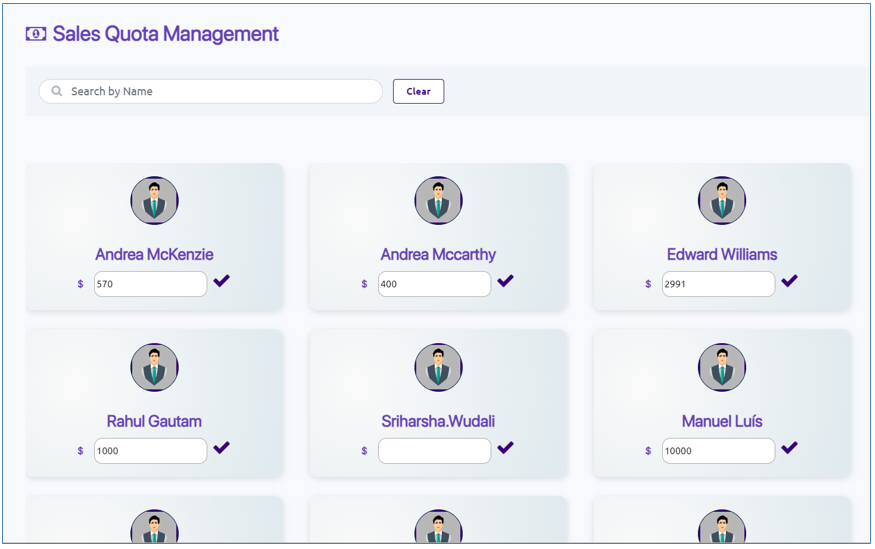Click checkmark next to Edward Williams' quota
Image resolution: width=875 pixels, height=549 pixels.
tap(789, 281)
